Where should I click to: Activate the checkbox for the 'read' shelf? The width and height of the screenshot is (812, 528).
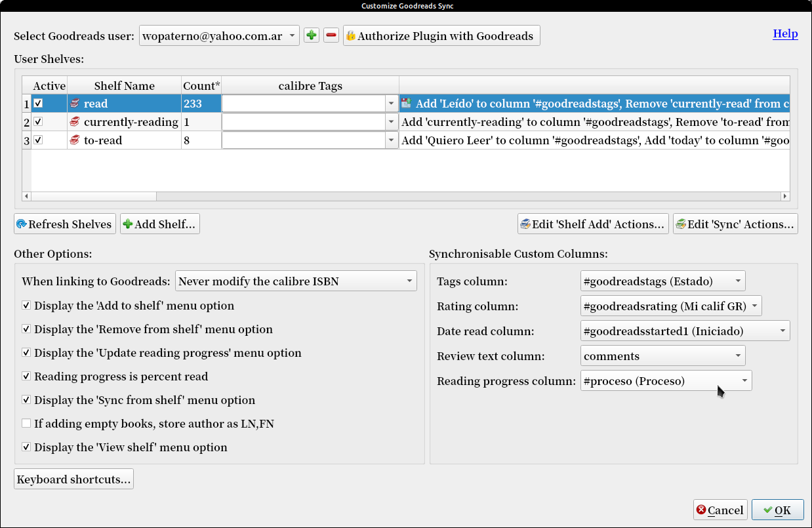(x=38, y=104)
